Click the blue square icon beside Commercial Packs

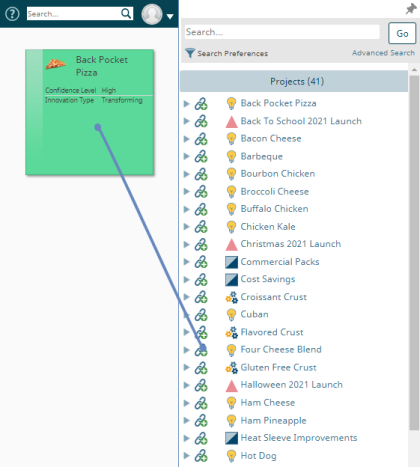[x=231, y=262]
